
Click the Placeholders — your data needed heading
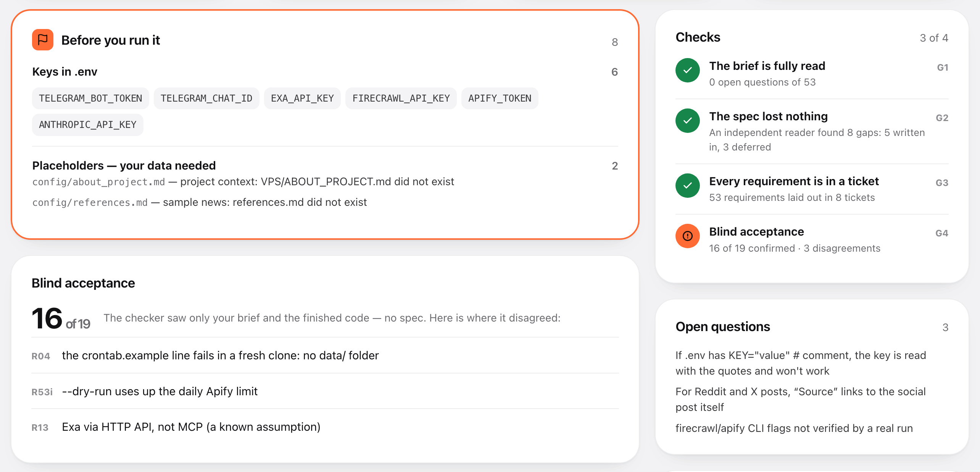[124, 166]
